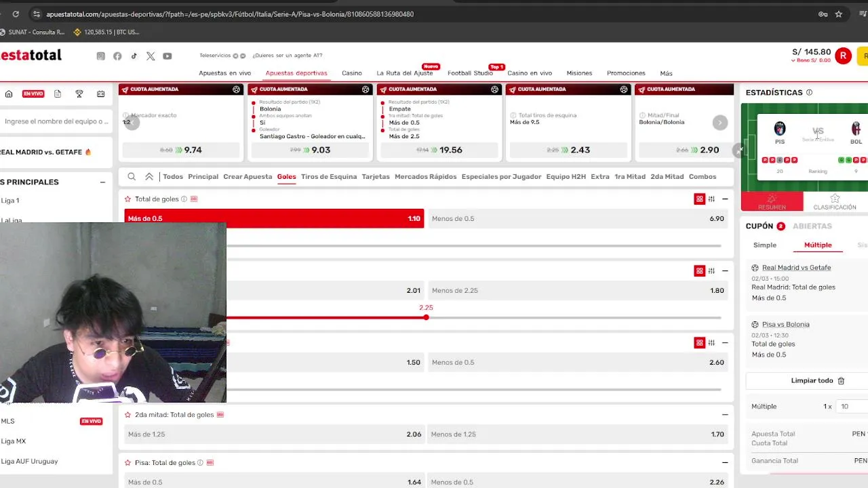The image size is (868, 488).
Task: Select the Más de 0.5 at 1.10 odds
Action: pyautogui.click(x=274, y=218)
